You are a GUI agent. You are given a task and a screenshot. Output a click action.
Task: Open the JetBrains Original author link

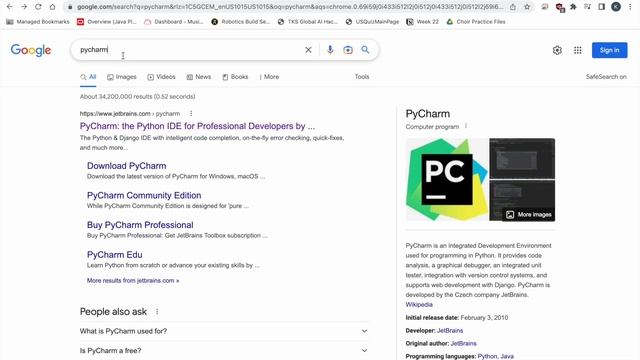[463, 344]
